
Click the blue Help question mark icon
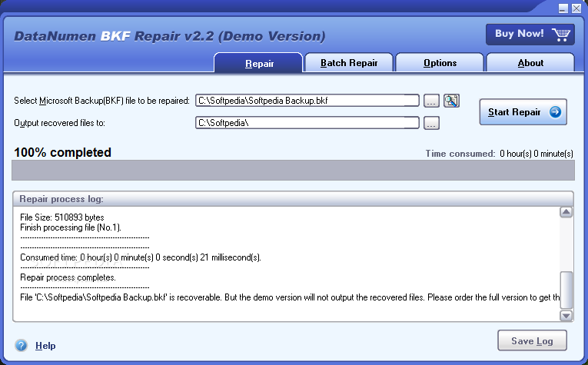22,345
